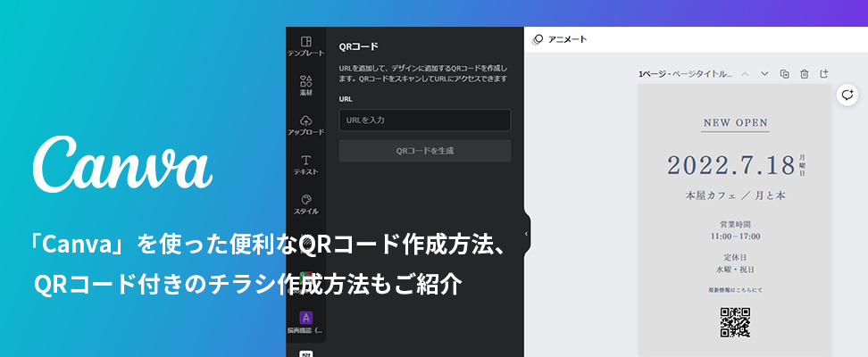Click the ページタイトル page title field
This screenshot has width=868, height=357.
click(703, 73)
